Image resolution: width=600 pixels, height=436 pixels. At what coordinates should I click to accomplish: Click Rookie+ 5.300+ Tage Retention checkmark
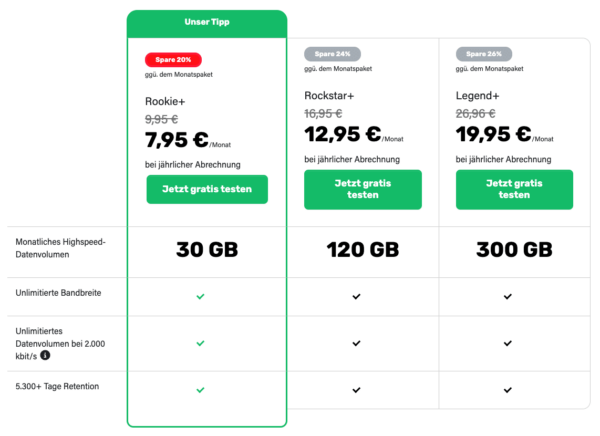point(200,390)
